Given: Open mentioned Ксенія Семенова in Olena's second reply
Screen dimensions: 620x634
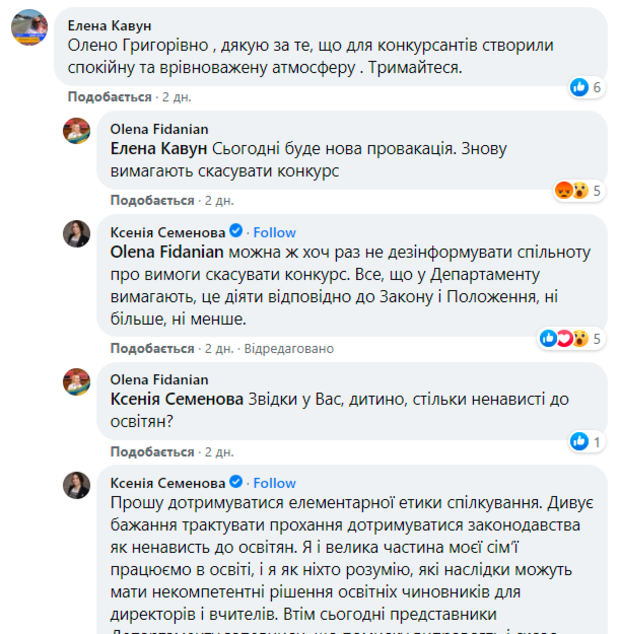Looking at the screenshot, I should pos(177,399).
